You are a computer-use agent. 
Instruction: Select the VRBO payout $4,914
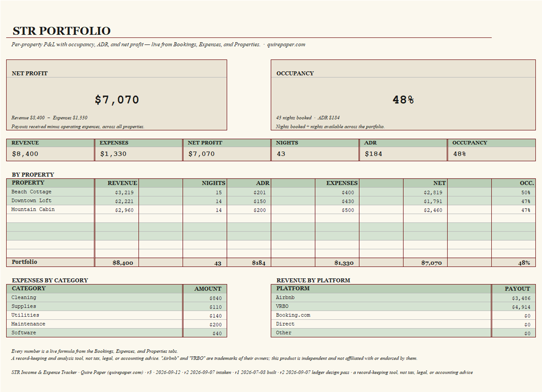[x=521, y=307]
